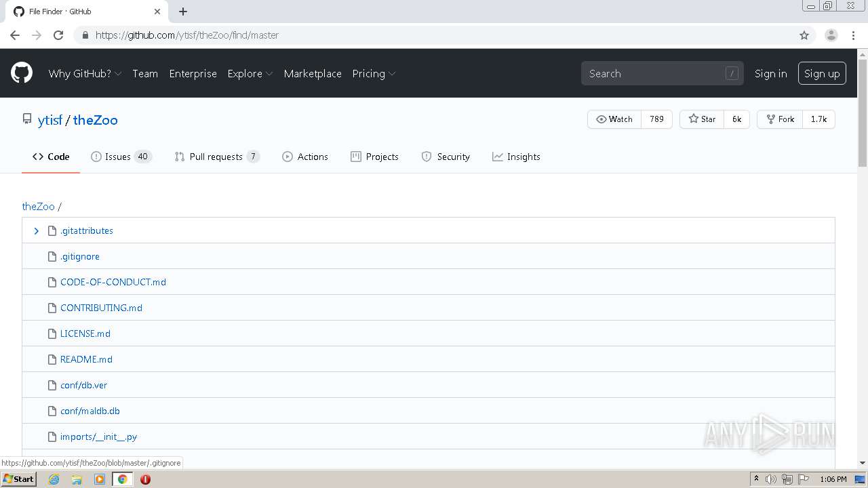Switch to the Insights tab
The width and height of the screenshot is (868, 488).
pyautogui.click(x=516, y=157)
